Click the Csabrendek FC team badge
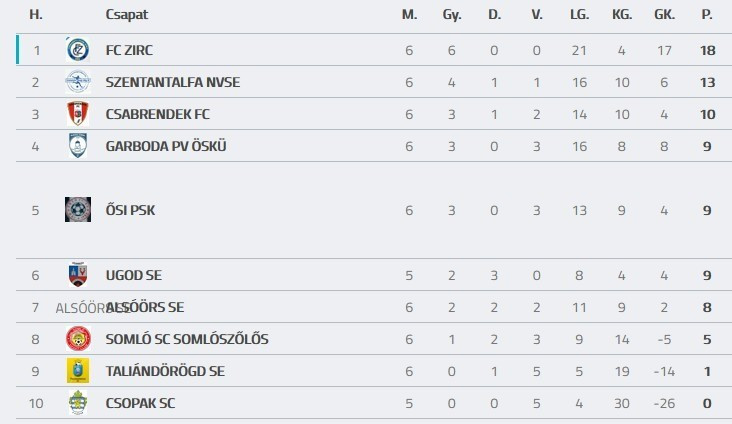 click(x=78, y=114)
